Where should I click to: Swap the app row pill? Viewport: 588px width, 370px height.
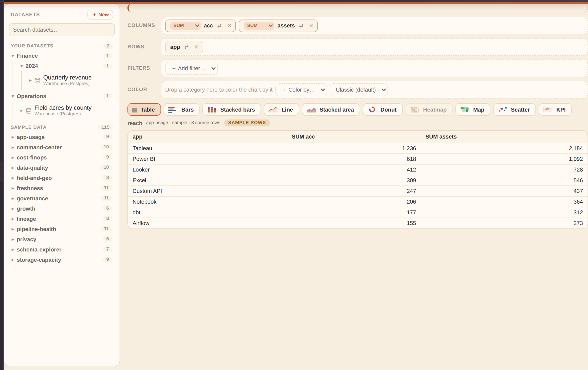pyautogui.click(x=187, y=47)
